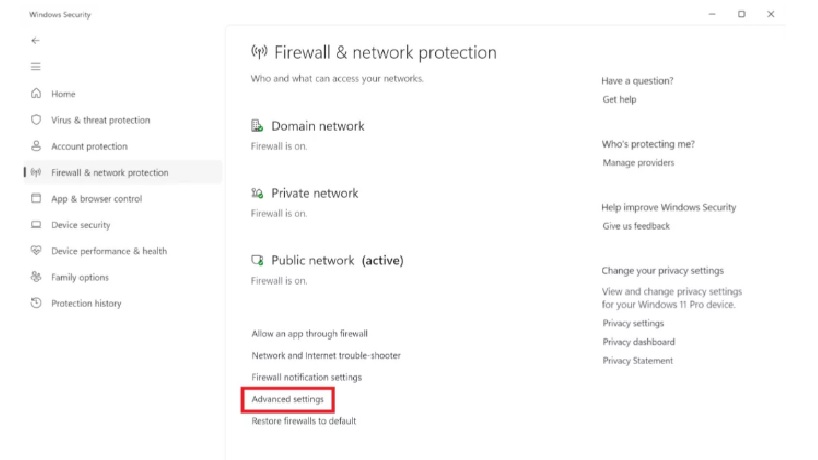Click Restore firewalls to default
Screen dimensions: 818x460
304,421
